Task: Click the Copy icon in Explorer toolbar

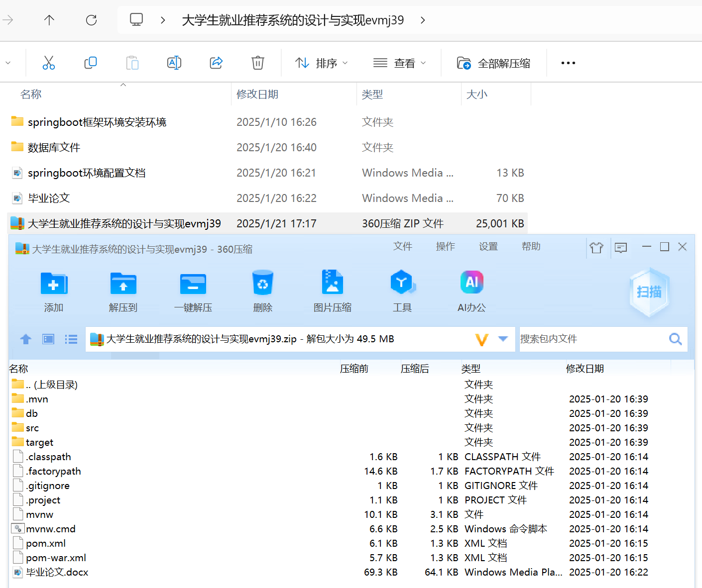Action: point(91,63)
